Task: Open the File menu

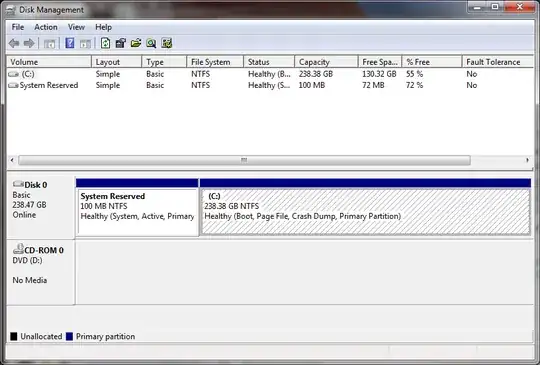Action: pos(18,27)
